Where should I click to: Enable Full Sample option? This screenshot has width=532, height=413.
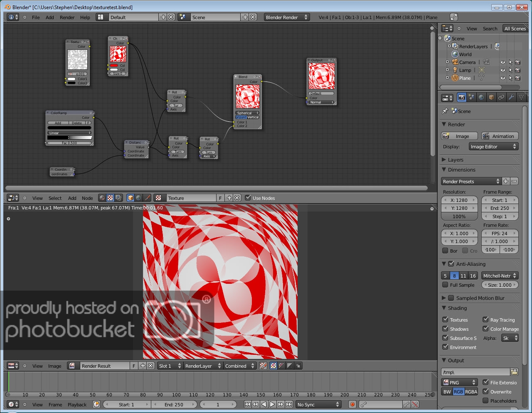[x=445, y=285]
